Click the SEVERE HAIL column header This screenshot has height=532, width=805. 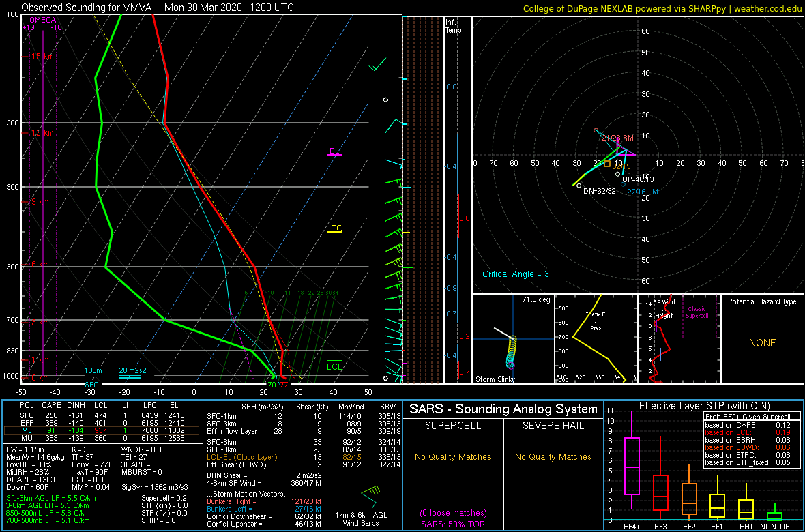pos(554,425)
